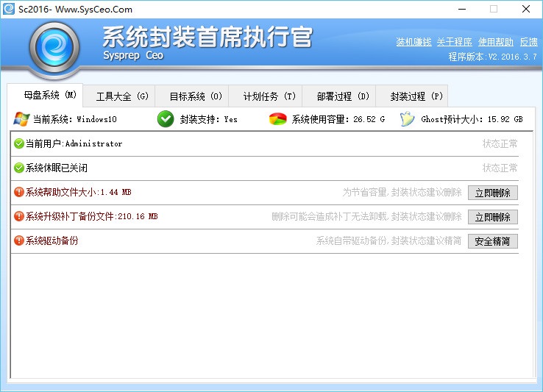Open the 目标系统 (O) tab

point(192,96)
